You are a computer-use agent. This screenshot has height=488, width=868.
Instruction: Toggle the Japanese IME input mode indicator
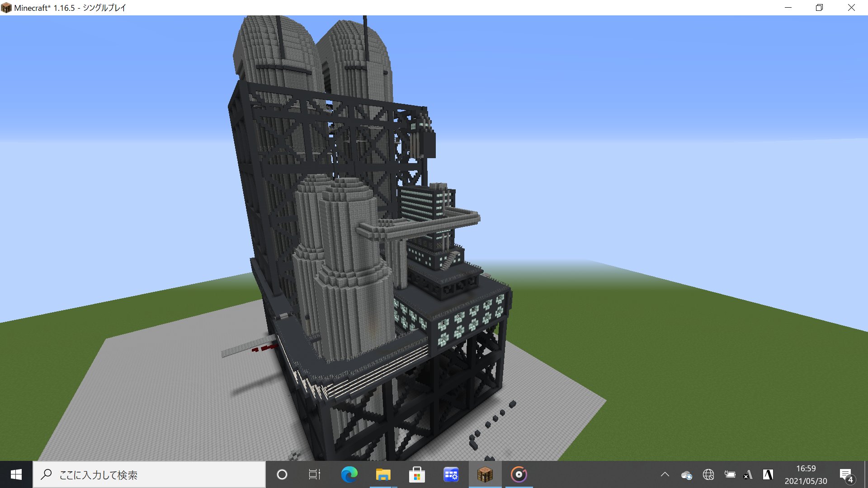[x=768, y=474]
